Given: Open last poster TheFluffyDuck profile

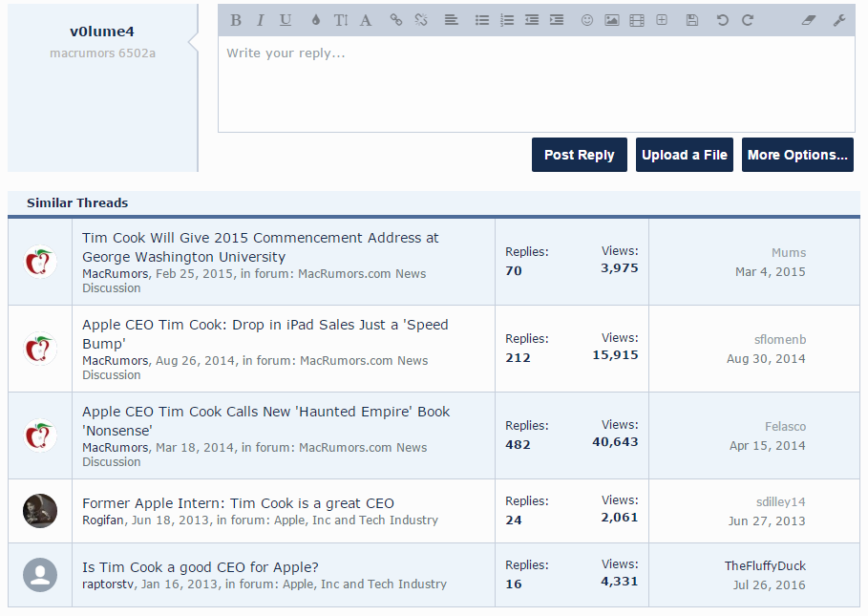Looking at the screenshot, I should (x=765, y=566).
